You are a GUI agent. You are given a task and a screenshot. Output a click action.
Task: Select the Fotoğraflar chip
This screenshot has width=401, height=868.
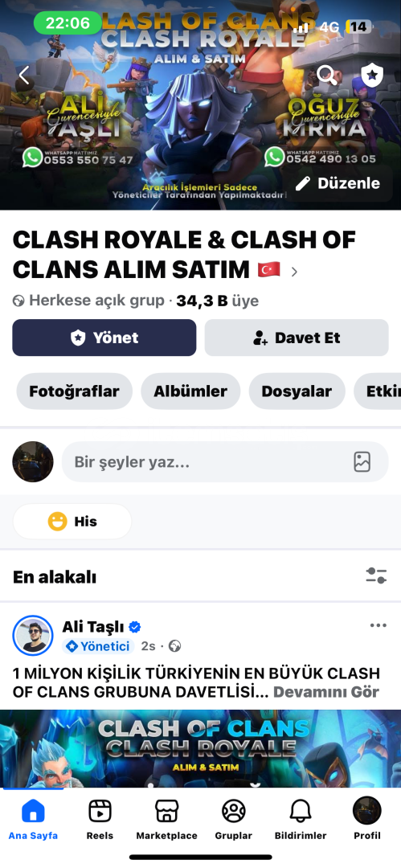(74, 391)
